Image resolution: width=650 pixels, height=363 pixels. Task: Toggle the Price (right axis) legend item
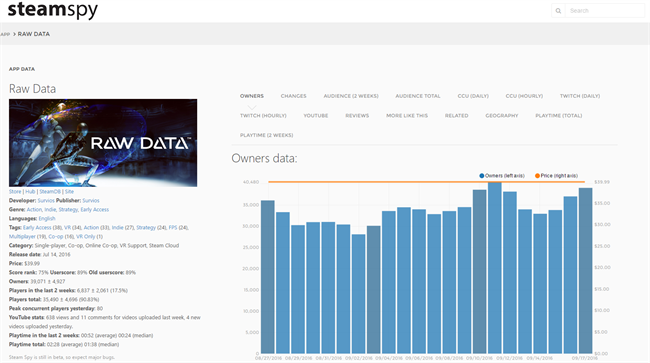pyautogui.click(x=556, y=176)
